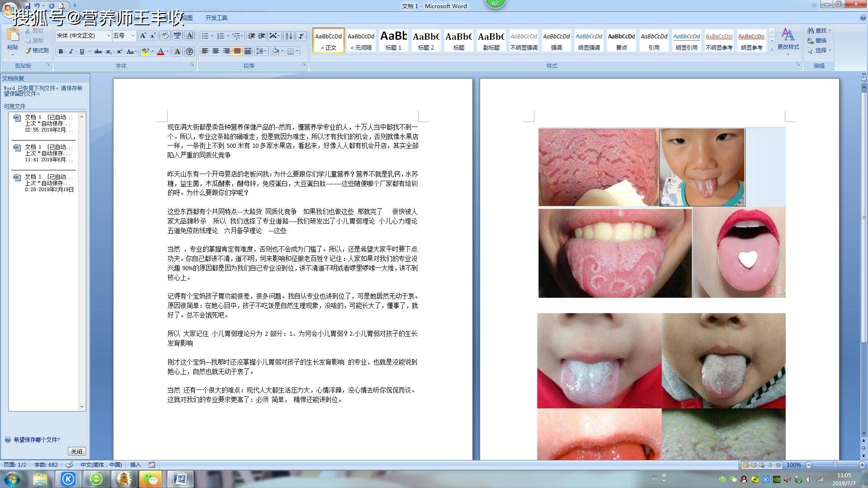This screenshot has width=868, height=488.
Task: Click the 希望保存哪个文件? help link
Action: pyautogui.click(x=37, y=440)
